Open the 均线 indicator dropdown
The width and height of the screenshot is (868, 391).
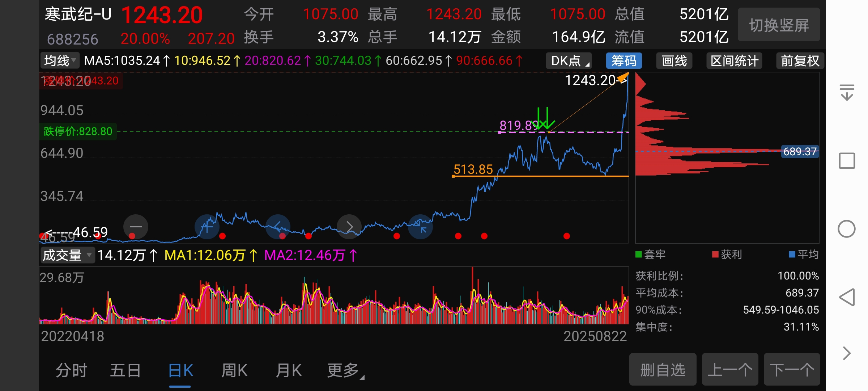click(x=60, y=60)
